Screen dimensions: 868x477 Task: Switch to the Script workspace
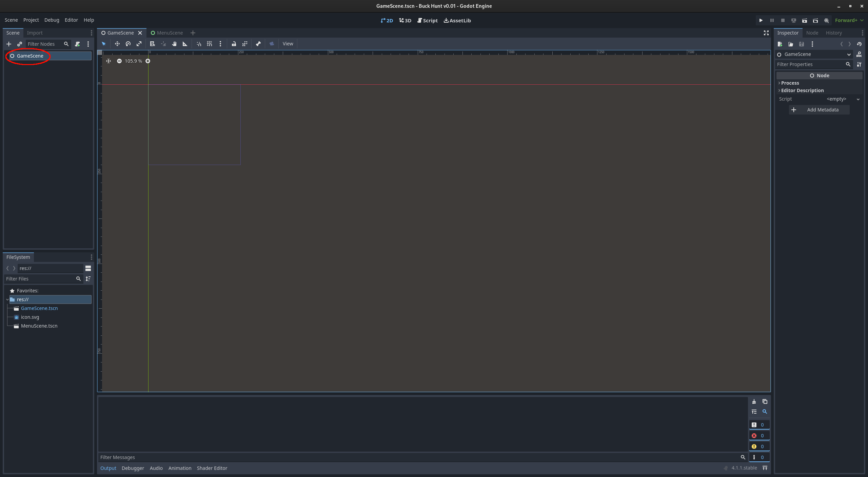point(427,21)
